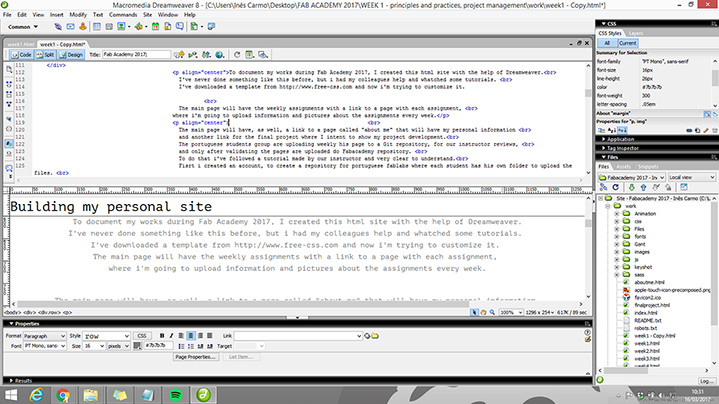Open the Format Paragraph dropdown

click(x=44, y=336)
